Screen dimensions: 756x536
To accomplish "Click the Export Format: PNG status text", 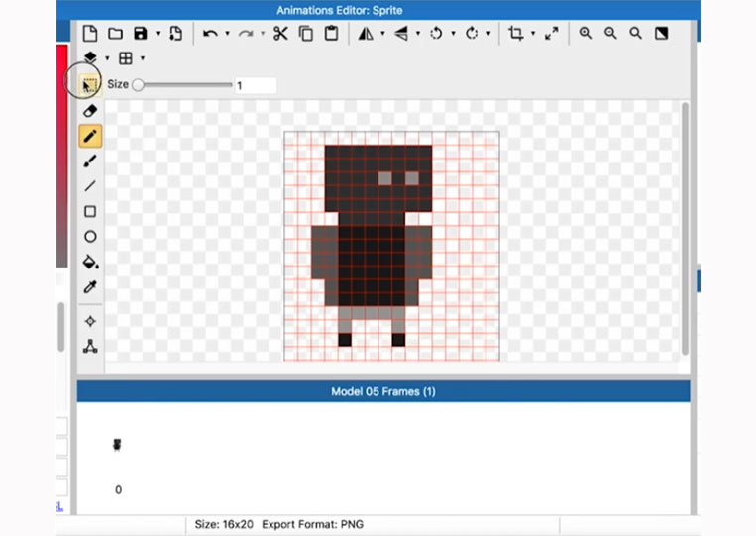I will pos(313,524).
